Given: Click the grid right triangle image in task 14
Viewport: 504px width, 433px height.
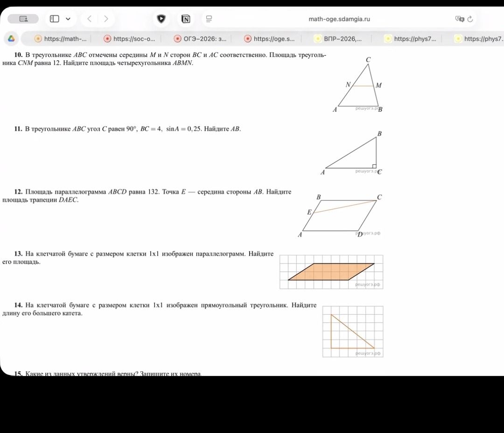Looking at the screenshot, I should (x=353, y=331).
